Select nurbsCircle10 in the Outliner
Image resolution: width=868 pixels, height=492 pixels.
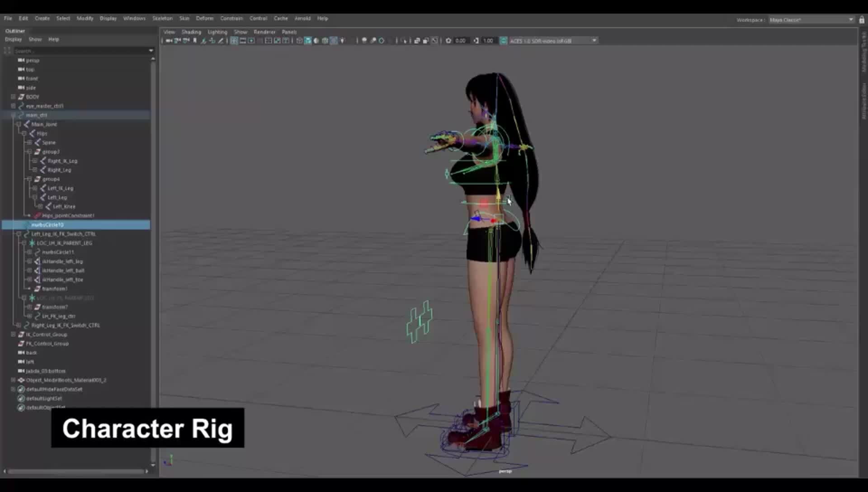50,225
